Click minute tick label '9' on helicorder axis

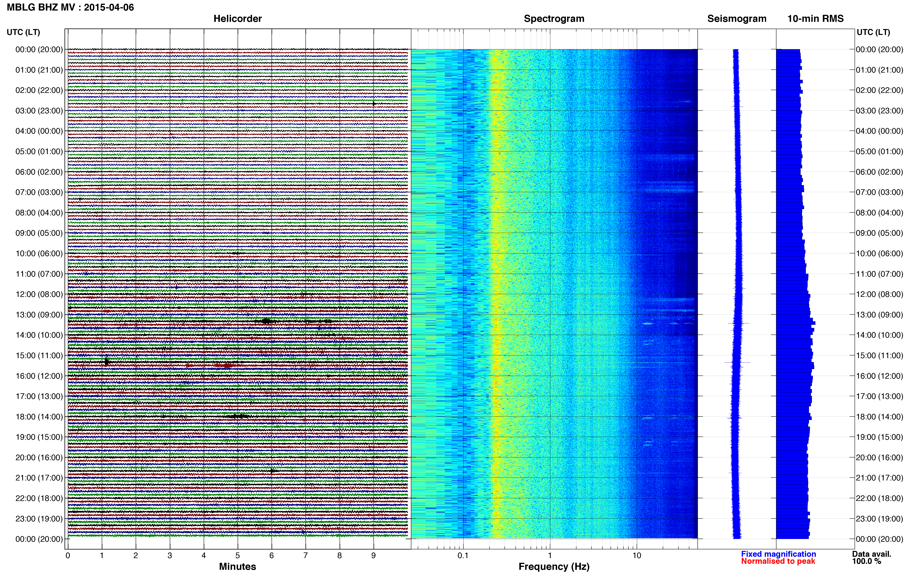[x=373, y=555]
